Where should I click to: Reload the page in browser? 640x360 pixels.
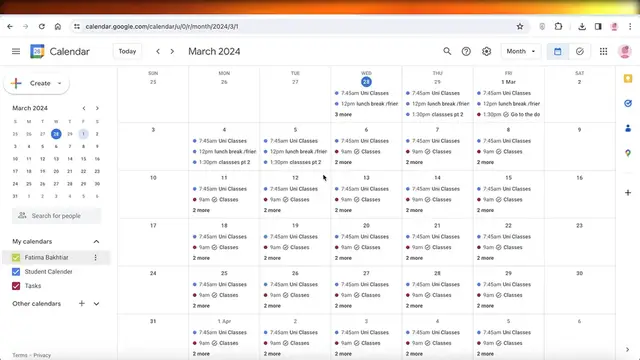(x=42, y=27)
